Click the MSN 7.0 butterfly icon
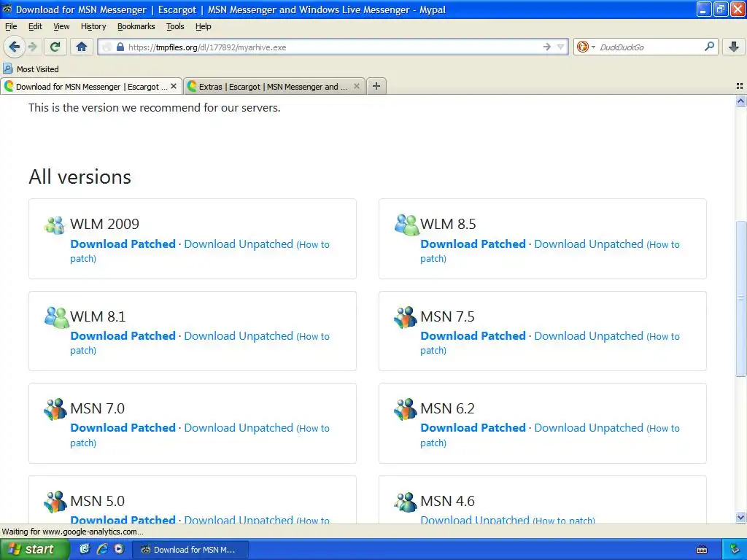This screenshot has height=560, width=747. [x=55, y=409]
